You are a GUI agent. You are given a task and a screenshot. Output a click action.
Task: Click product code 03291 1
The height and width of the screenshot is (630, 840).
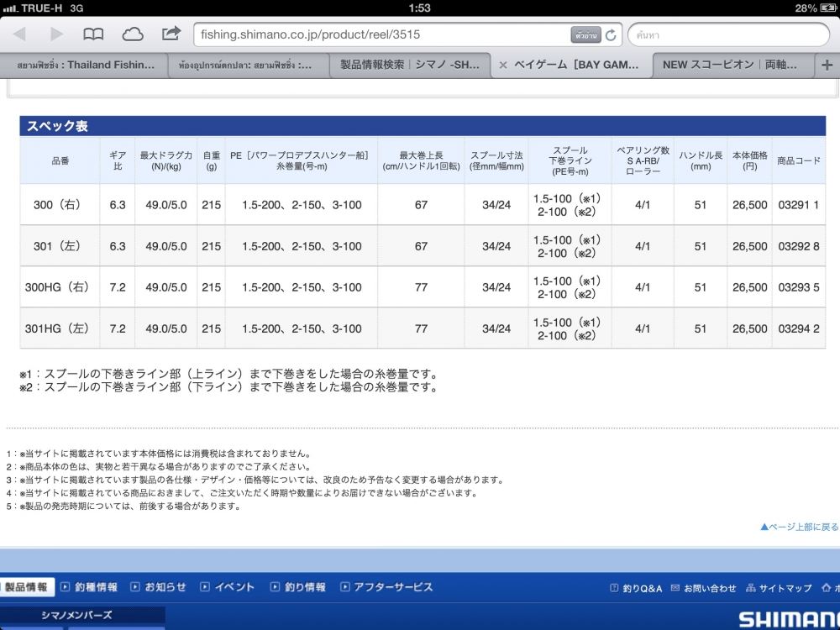[798, 205]
